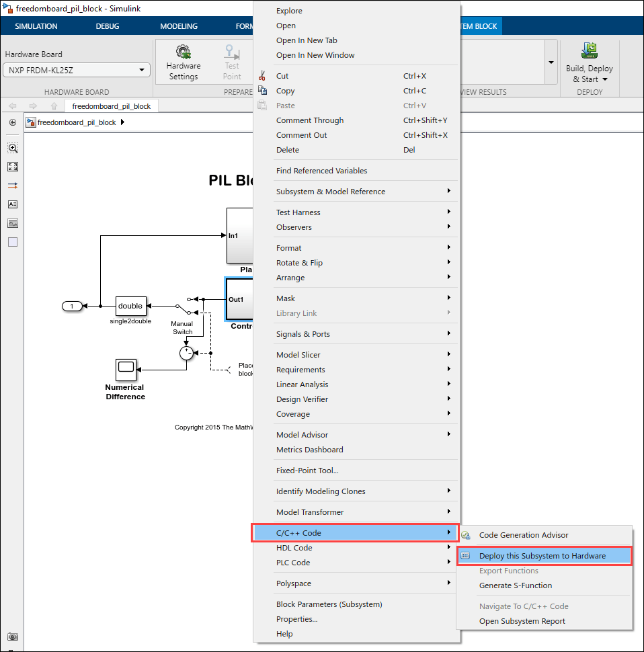Viewport: 644px width, 652px height.
Task: Select the Image palette tool
Action: (x=13, y=223)
